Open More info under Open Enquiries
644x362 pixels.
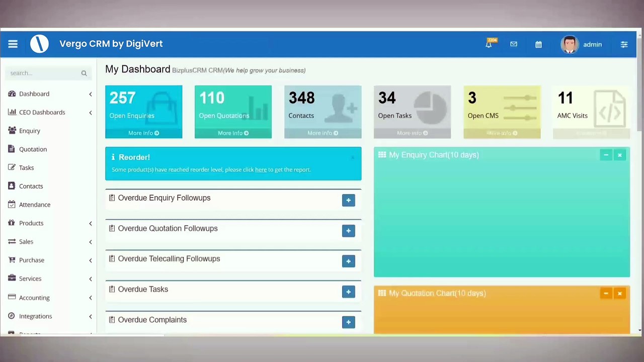click(143, 133)
